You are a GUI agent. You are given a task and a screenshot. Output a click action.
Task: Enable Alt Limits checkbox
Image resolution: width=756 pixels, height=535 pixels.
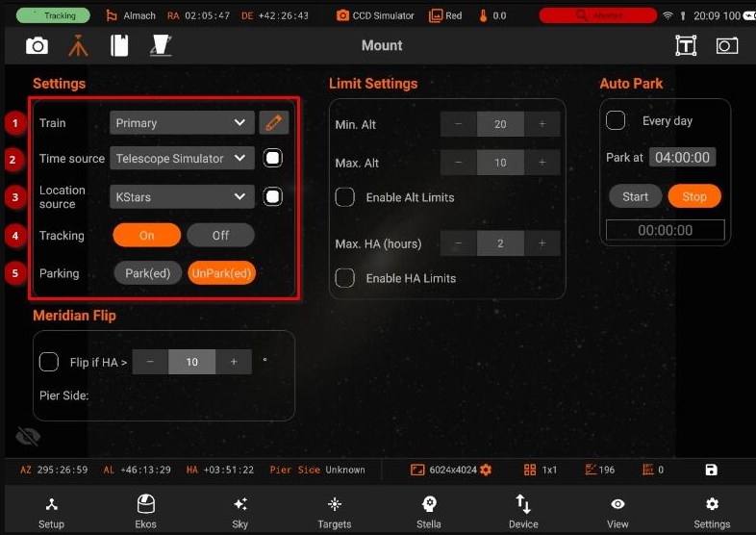pos(344,197)
